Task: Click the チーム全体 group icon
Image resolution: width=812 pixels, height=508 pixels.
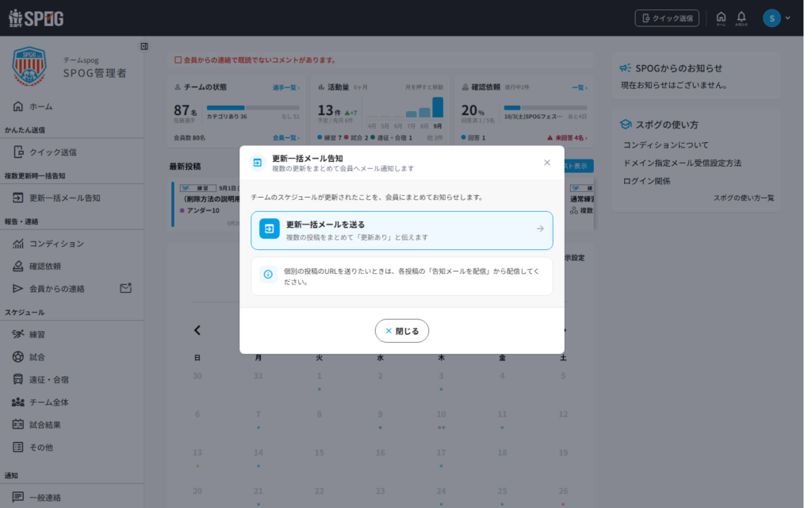Action: [18, 402]
